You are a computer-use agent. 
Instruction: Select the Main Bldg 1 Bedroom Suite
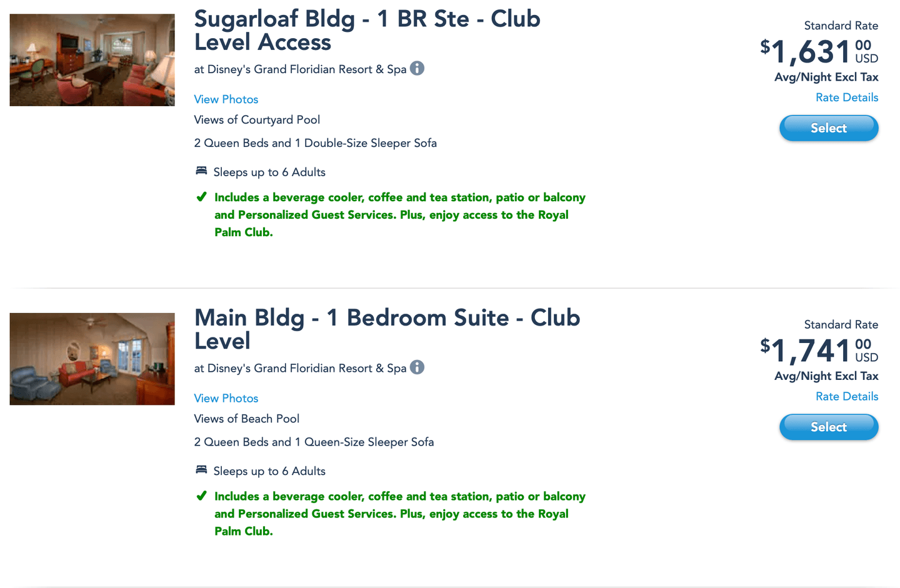(x=828, y=427)
